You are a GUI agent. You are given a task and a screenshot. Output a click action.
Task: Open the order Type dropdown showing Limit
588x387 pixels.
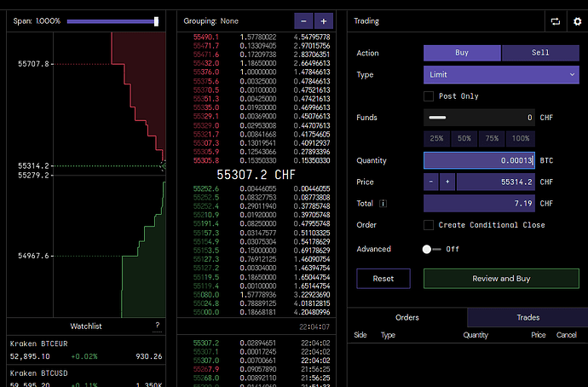501,75
